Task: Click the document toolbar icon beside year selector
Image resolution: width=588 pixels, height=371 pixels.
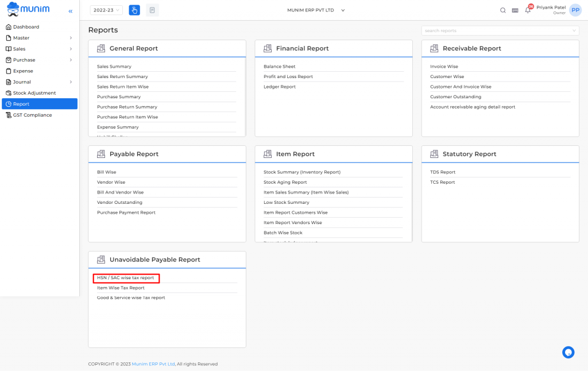Action: [x=152, y=10]
